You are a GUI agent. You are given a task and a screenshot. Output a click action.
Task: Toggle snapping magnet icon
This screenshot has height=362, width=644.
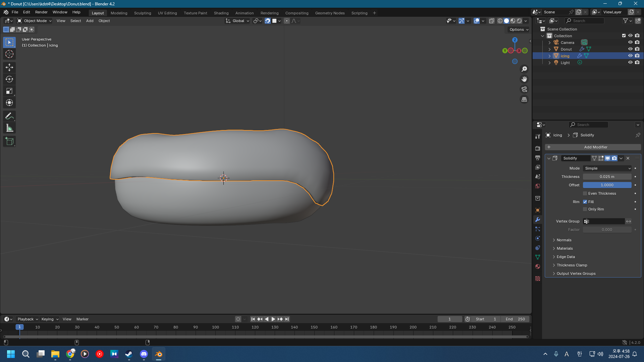click(268, 21)
